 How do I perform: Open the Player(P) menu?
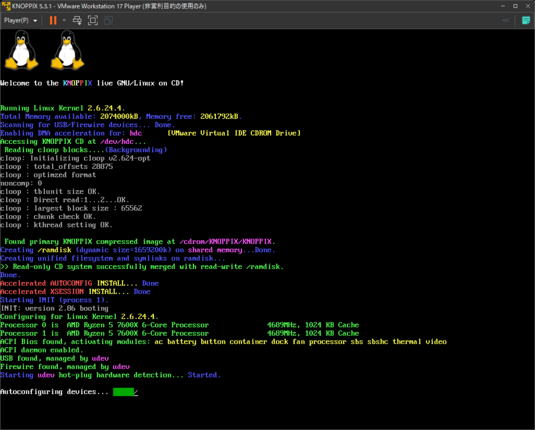pos(20,20)
